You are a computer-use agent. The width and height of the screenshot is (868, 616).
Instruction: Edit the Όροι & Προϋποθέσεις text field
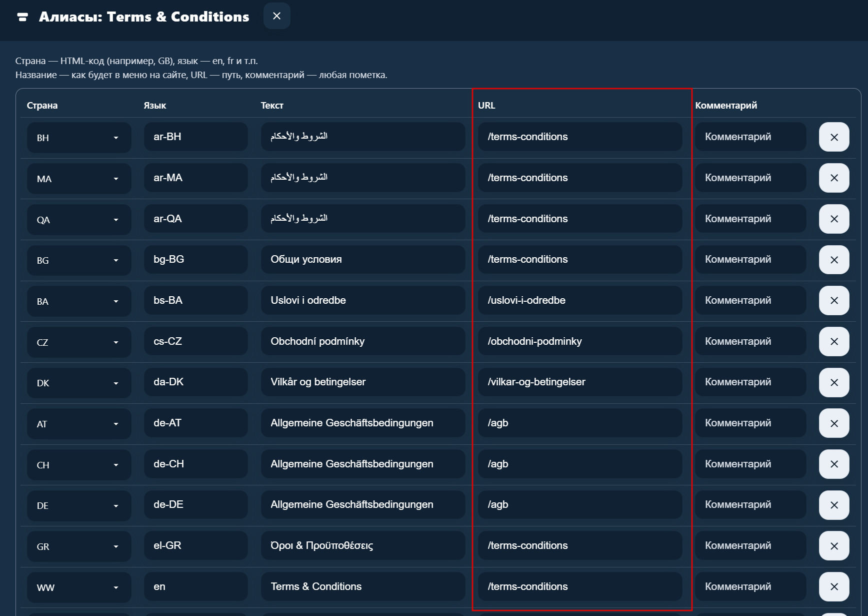pos(363,545)
